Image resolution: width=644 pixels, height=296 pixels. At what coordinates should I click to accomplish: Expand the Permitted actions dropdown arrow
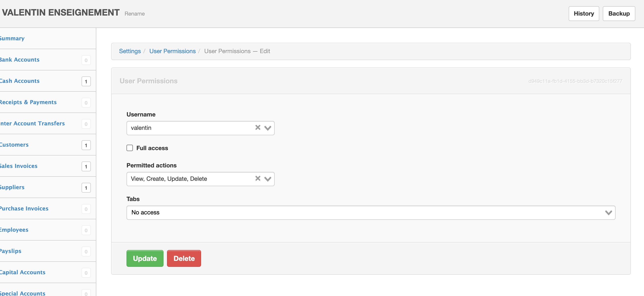tap(268, 179)
